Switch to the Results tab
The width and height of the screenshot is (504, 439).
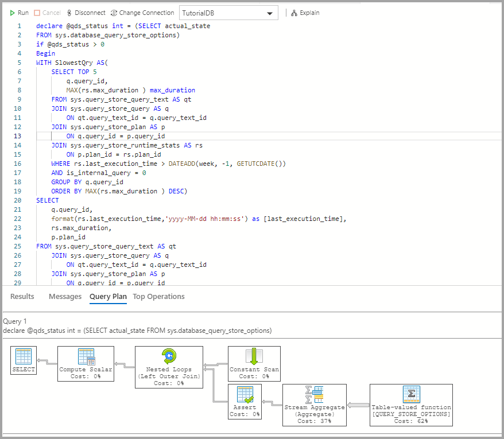pyautogui.click(x=22, y=296)
